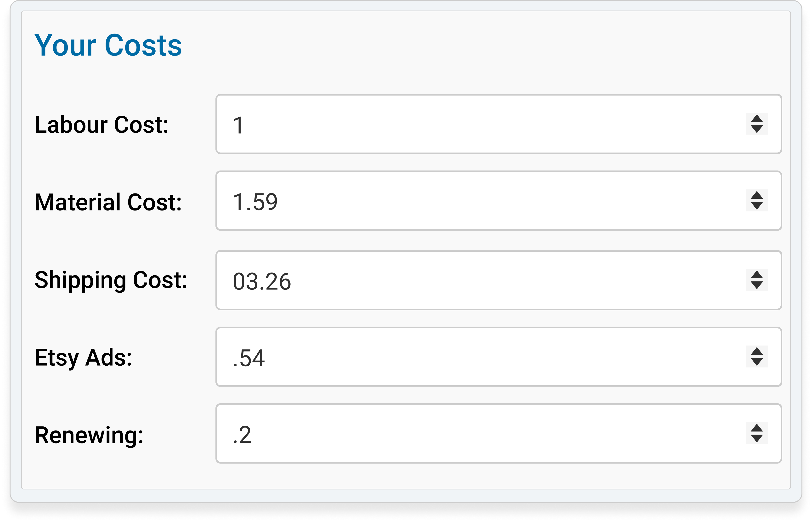Viewport: 812px width, 522px height.
Task: Select the Shipping Cost field showing 03.26
Action: [x=498, y=280]
